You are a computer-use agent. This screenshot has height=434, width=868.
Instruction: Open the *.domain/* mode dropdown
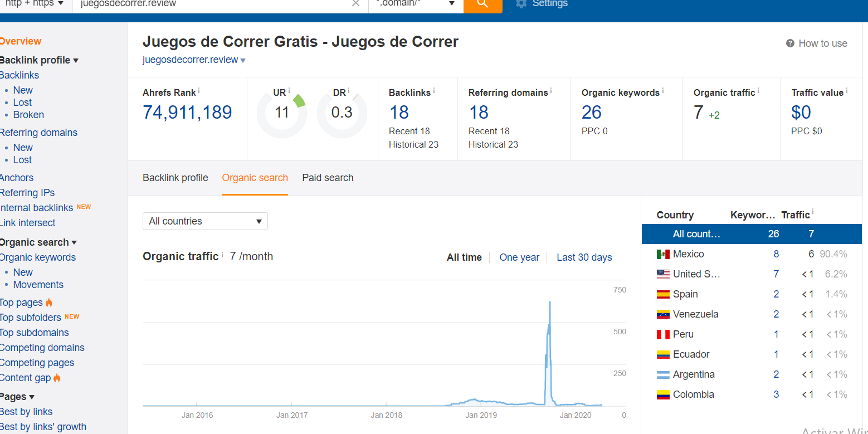coord(416,4)
